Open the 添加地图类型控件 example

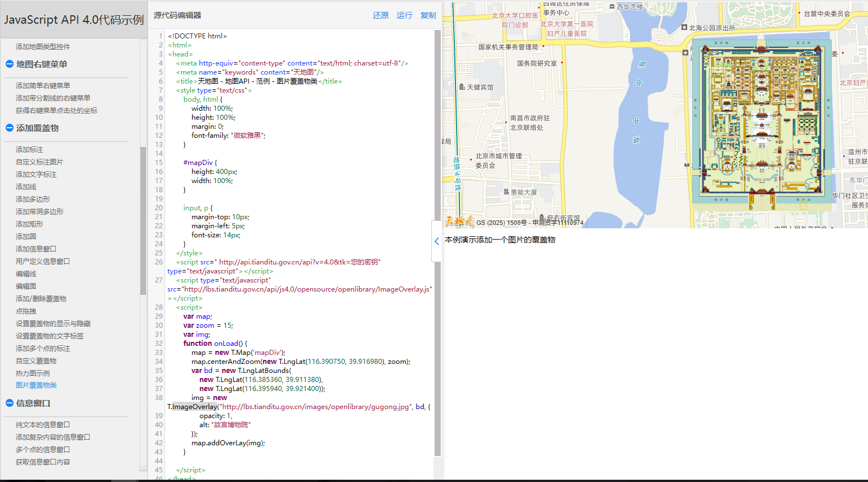pos(43,47)
